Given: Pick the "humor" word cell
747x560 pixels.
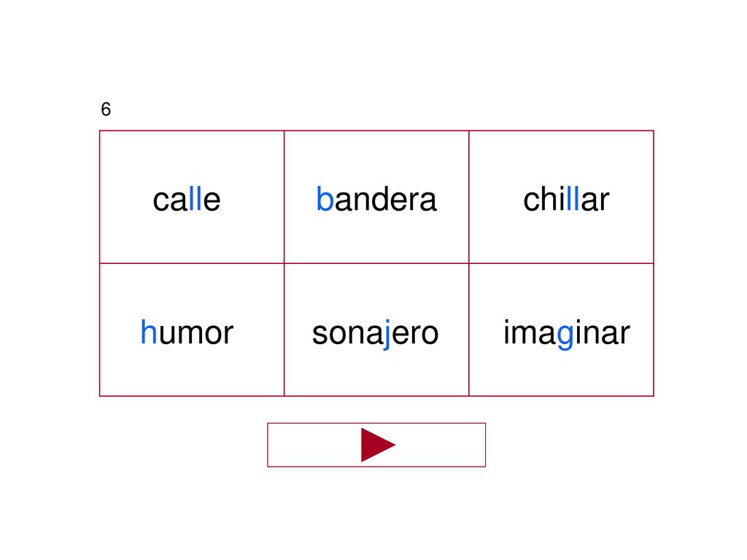Looking at the screenshot, I should pyautogui.click(x=192, y=330).
